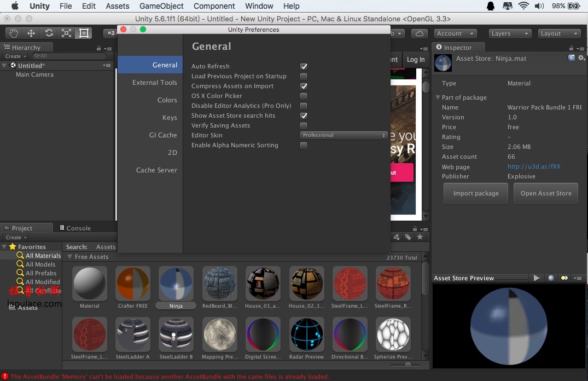
Task: Enable Verify Saving Assets checkbox
Action: [304, 125]
